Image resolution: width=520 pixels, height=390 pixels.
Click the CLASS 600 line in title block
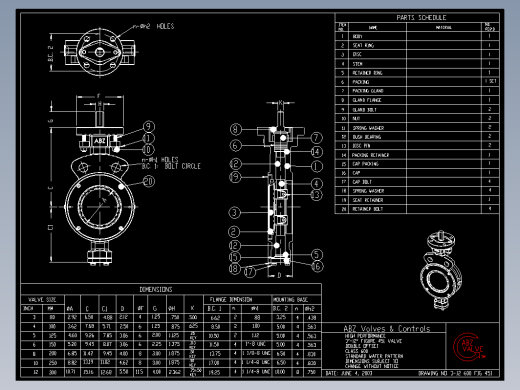(x=356, y=351)
